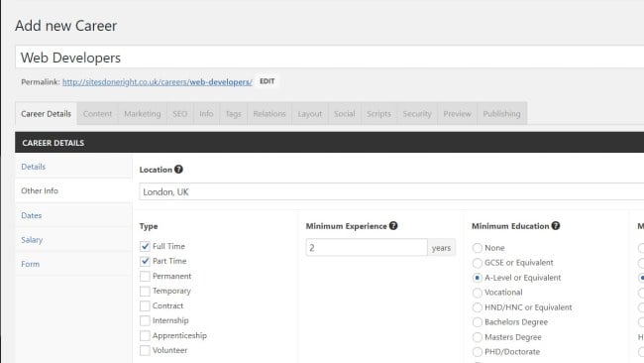Select A-Level or Equivalent radio button
644x363 pixels.
pos(478,278)
